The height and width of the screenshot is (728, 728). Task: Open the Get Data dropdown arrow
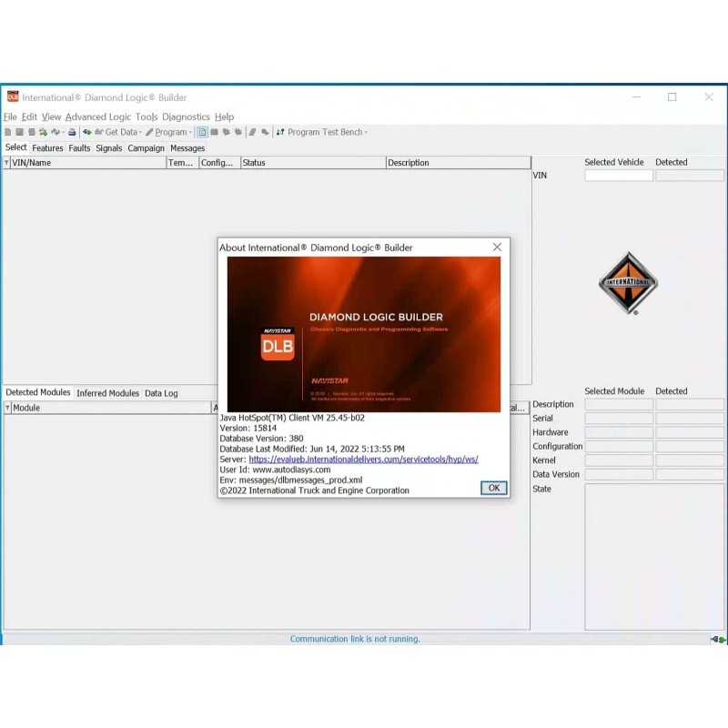click(142, 131)
